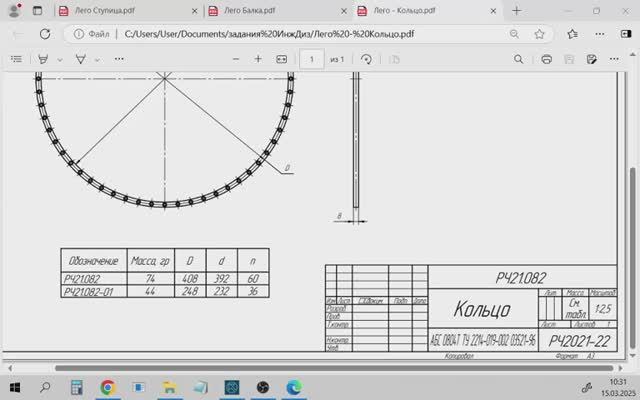
Task: Open Microsoft Edge from the taskbar
Action: point(294,387)
